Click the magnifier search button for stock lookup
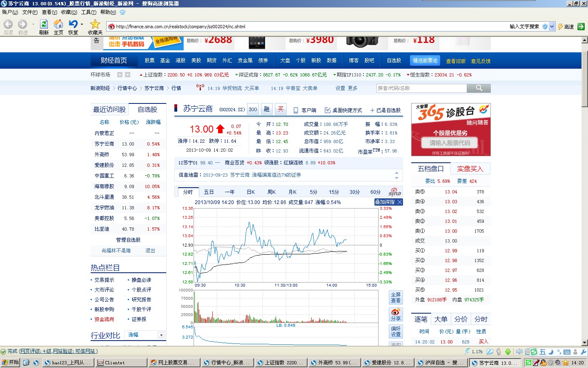 point(479,88)
